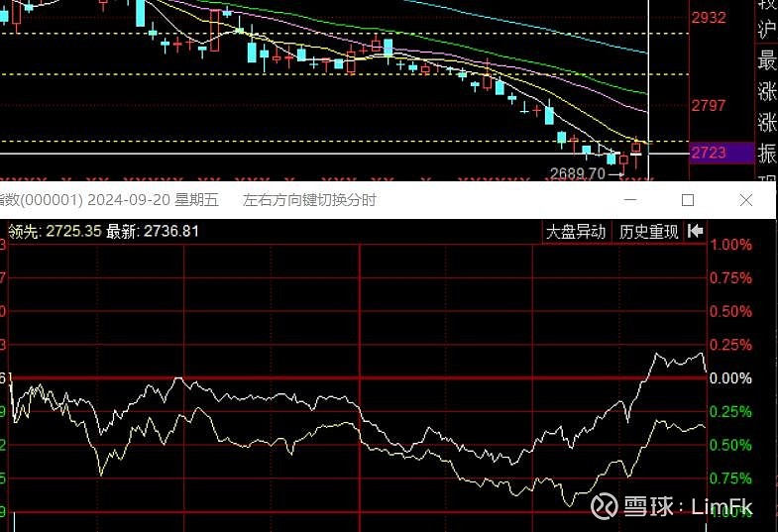Click the jump-to-start arrow icon
The image size is (778, 532).
696,231
